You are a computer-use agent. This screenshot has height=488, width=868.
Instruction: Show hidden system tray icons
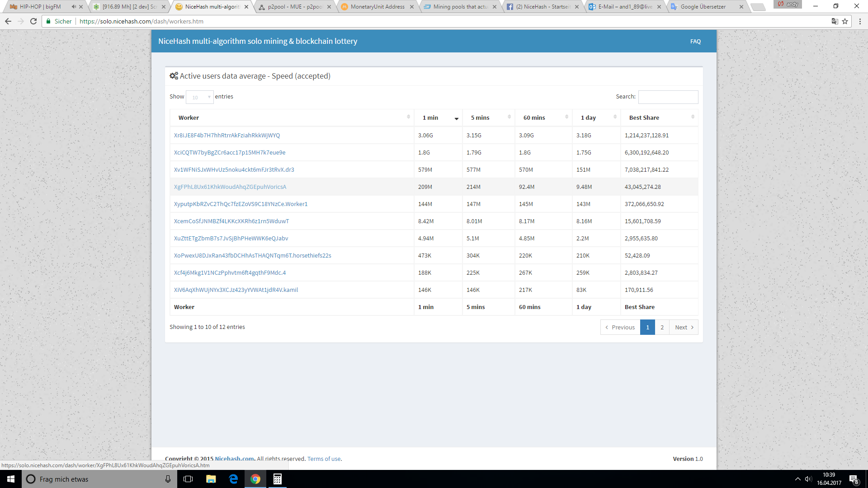click(x=797, y=479)
